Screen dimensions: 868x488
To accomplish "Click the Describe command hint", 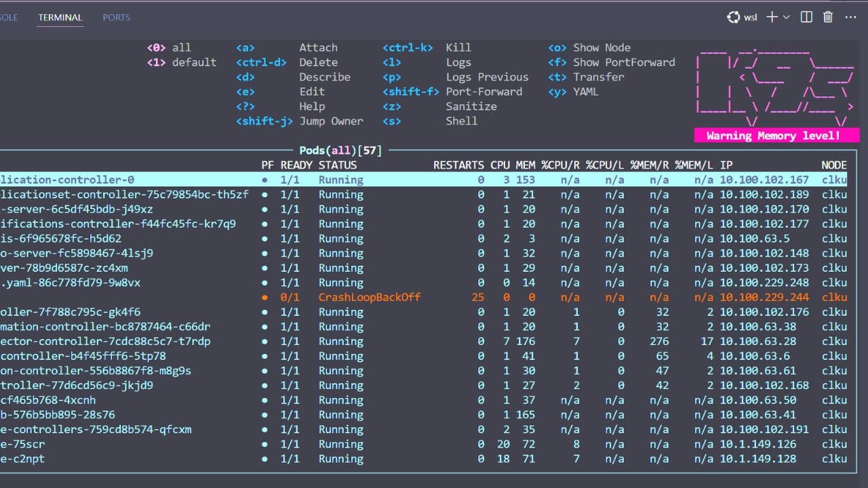I will (x=325, y=77).
